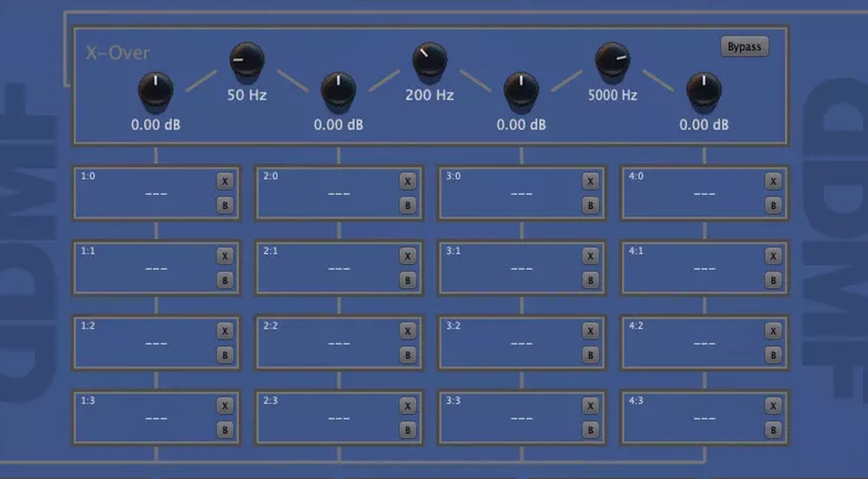The height and width of the screenshot is (479, 868).
Task: Click X button on slot 4:0
Action: [773, 181]
